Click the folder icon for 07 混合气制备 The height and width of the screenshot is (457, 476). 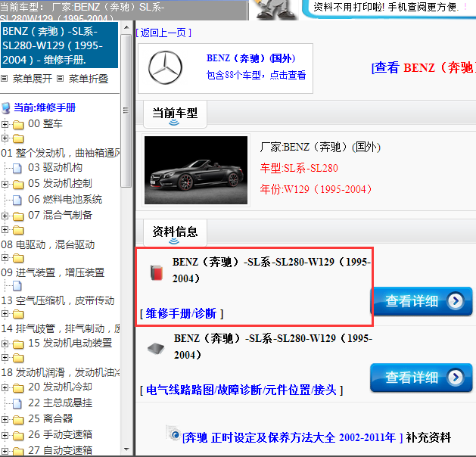tap(18, 216)
